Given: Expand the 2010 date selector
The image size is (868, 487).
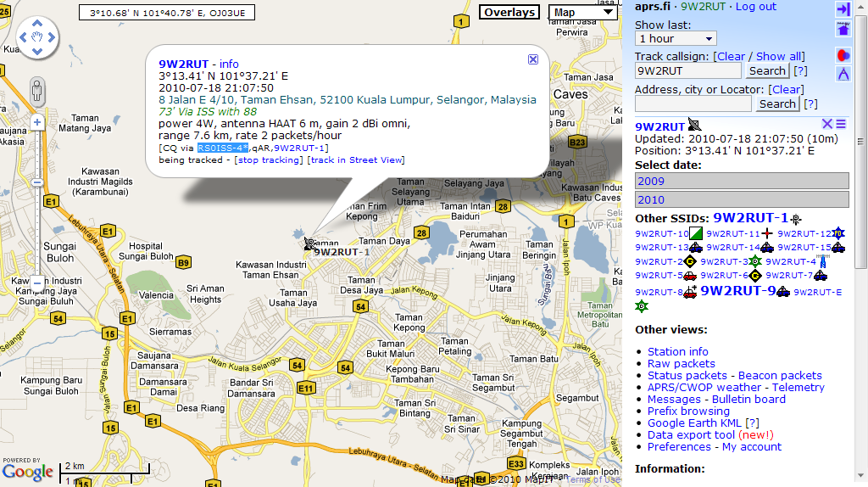Looking at the screenshot, I should tap(742, 200).
